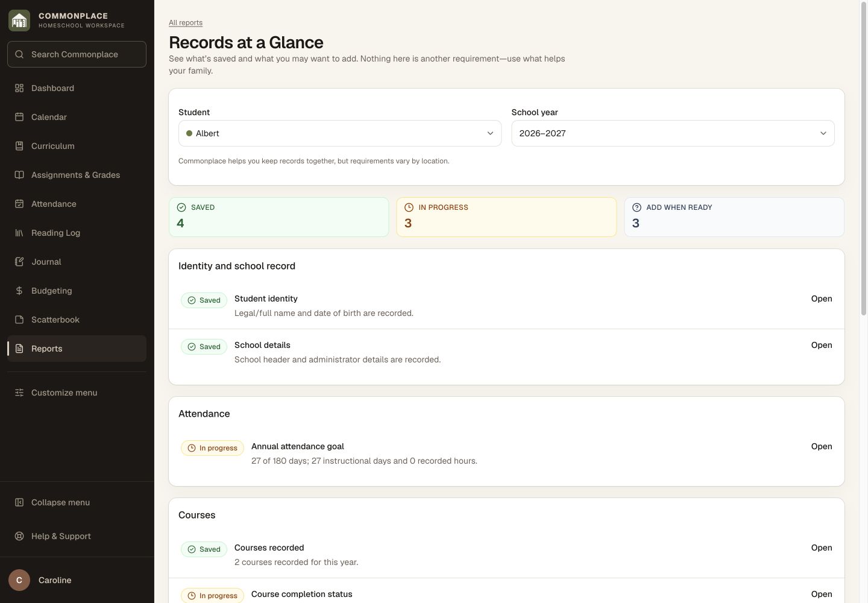Image resolution: width=868 pixels, height=603 pixels.
Task: Go to the Attendance sidebar item
Action: 77,204
